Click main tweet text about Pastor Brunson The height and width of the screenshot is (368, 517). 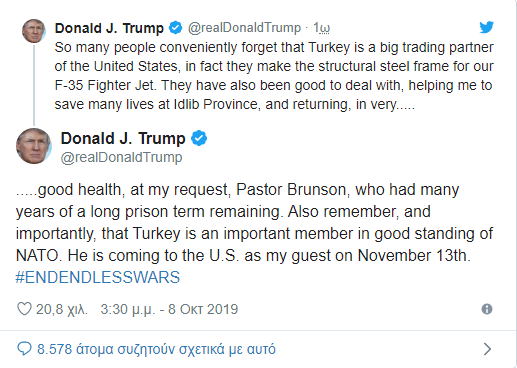click(254, 222)
